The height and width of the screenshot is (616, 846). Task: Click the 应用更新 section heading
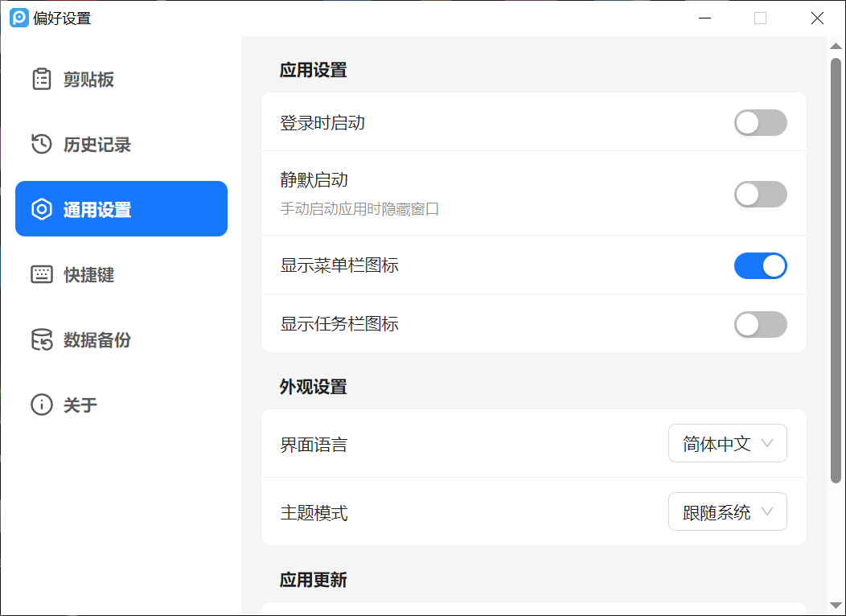coord(313,580)
